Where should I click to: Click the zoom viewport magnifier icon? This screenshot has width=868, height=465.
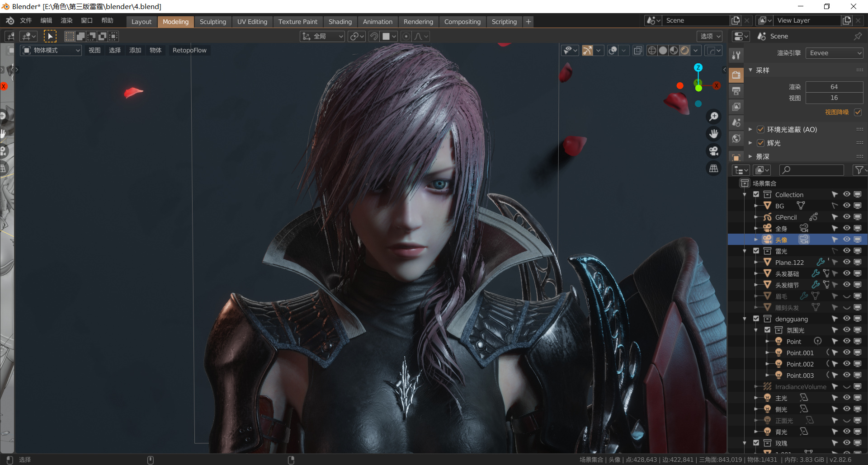click(x=714, y=117)
